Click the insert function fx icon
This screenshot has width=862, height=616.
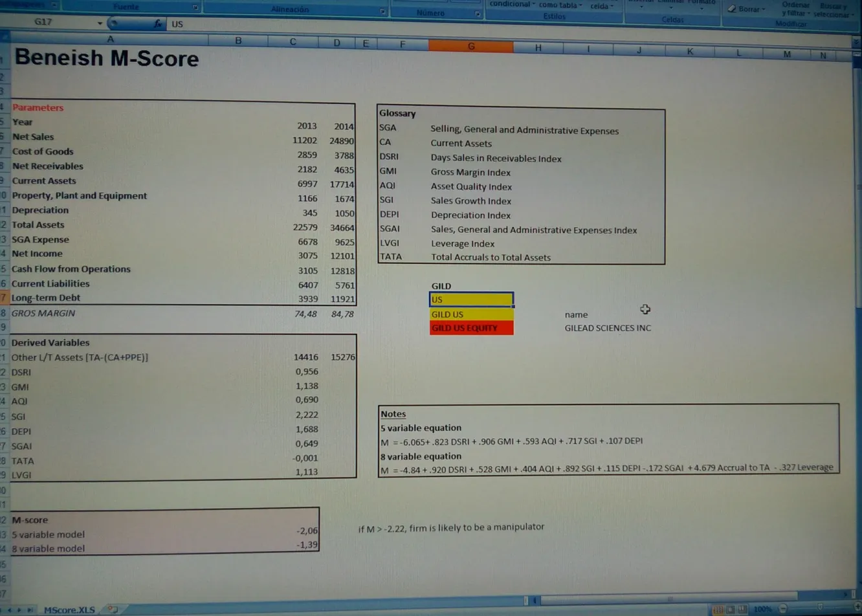pyautogui.click(x=157, y=23)
